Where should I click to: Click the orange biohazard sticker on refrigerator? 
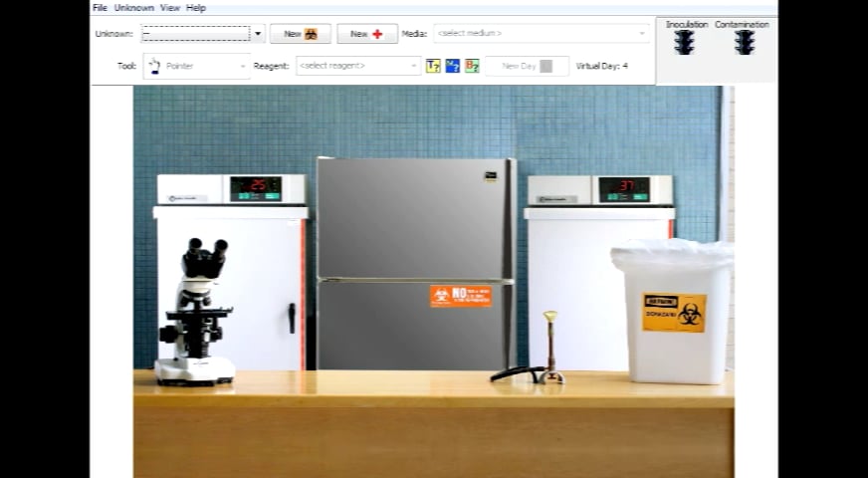point(461,297)
